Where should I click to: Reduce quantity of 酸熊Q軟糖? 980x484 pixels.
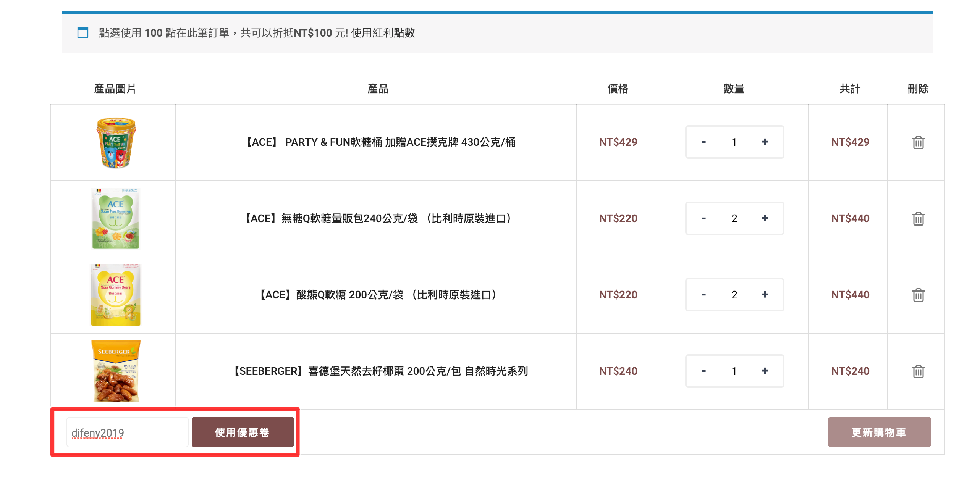[703, 295]
